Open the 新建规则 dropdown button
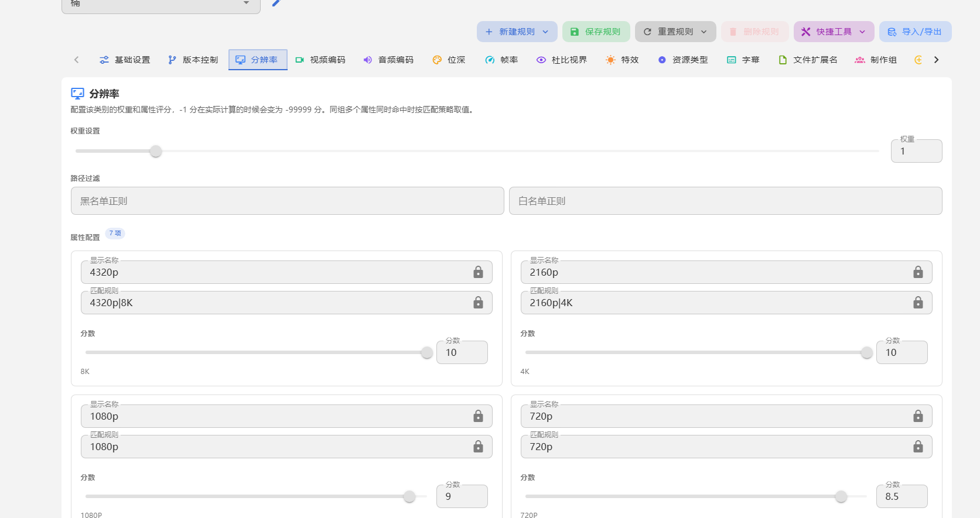 (x=517, y=32)
